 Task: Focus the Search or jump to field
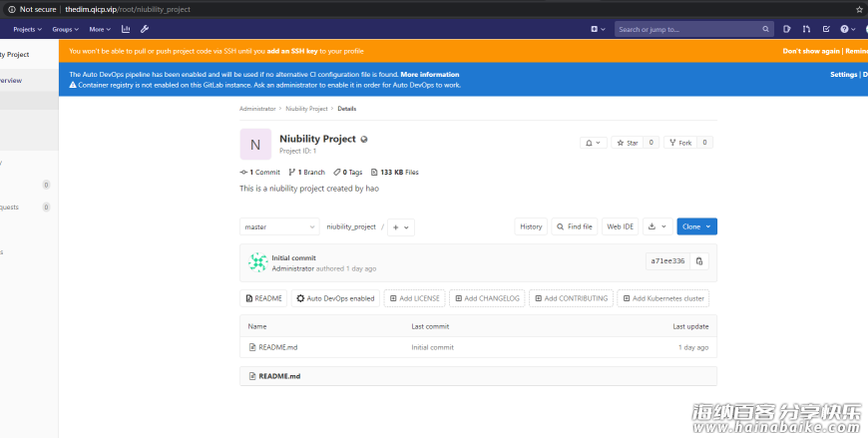click(x=693, y=29)
